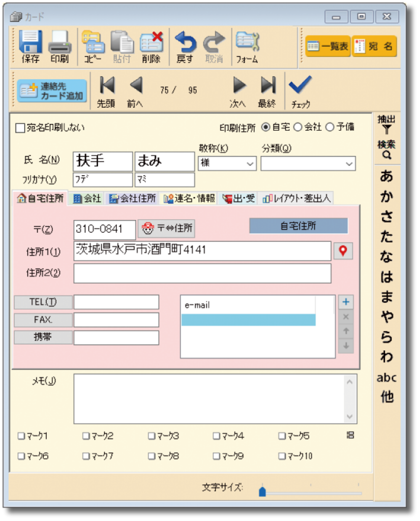This screenshot has width=420, height=521.
Task: Click the plus button beside the e-mail list
Action: coord(345,301)
